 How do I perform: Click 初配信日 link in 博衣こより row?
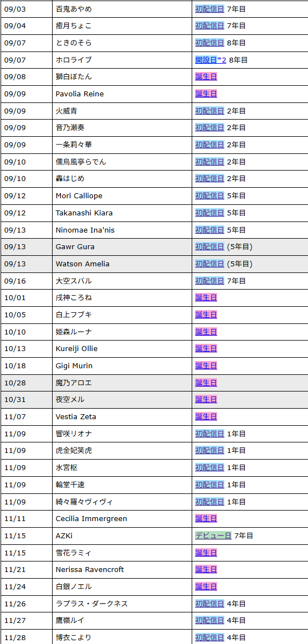pyautogui.click(x=209, y=638)
